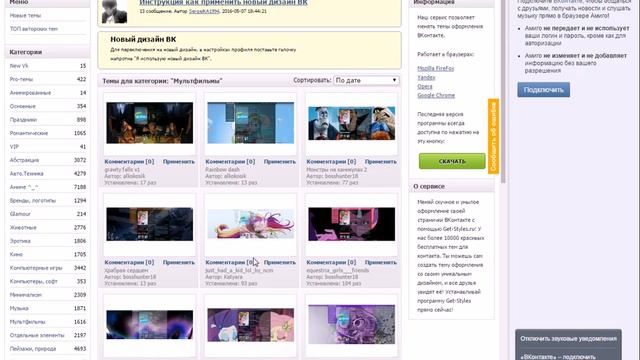Viewport: 640px width, 360px height.
Task: Open the just_had_a_kid_lol theme thumbnail
Action: click(x=251, y=224)
